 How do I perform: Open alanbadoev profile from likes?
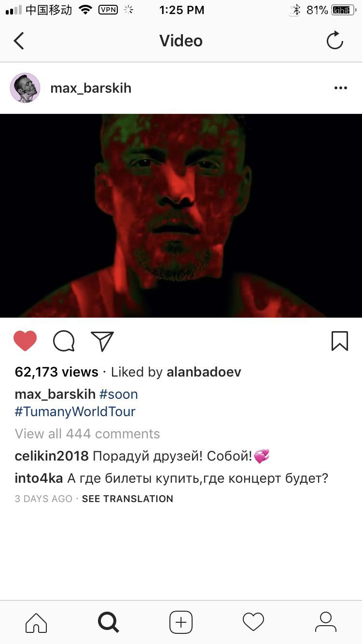pyautogui.click(x=204, y=372)
